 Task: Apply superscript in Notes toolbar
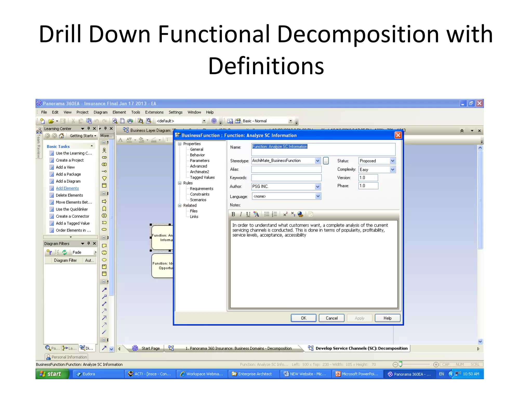point(285,214)
